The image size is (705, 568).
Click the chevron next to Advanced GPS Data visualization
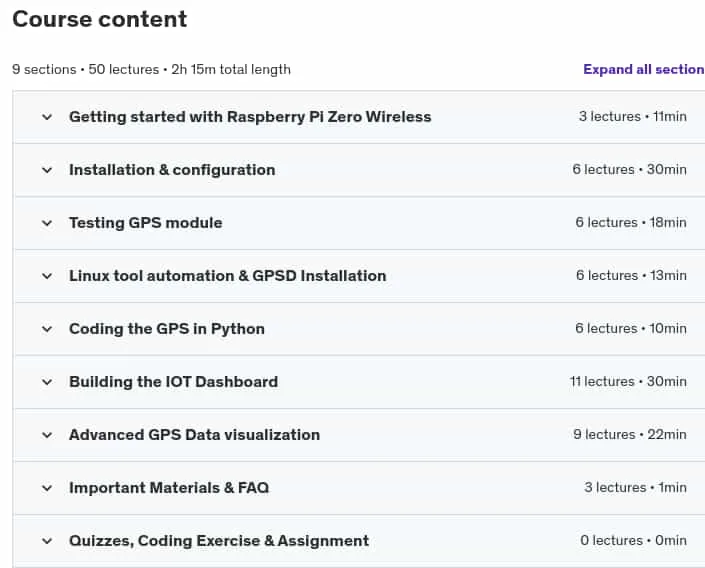[x=47, y=435]
